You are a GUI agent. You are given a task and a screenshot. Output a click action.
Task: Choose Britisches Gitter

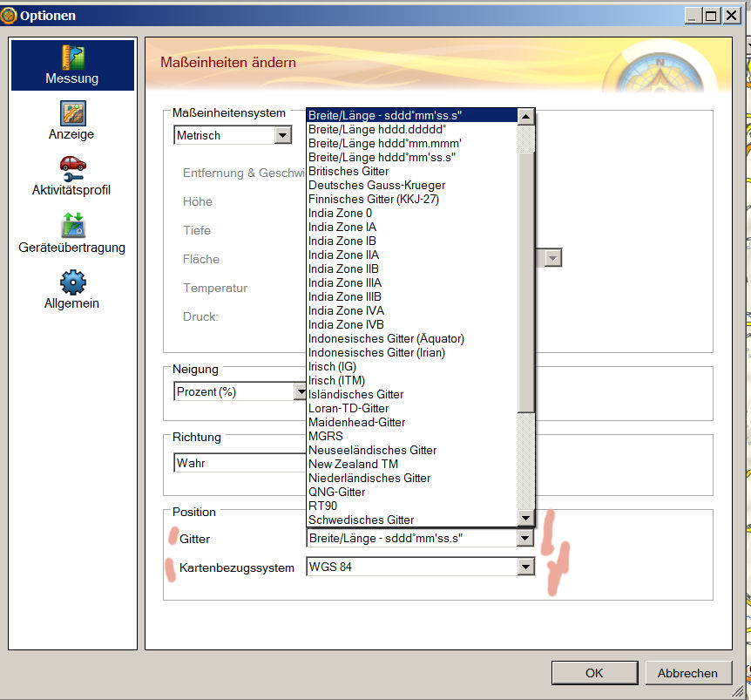[x=412, y=171]
